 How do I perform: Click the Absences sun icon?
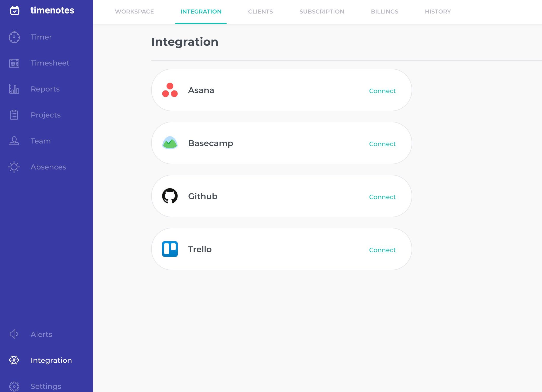[x=14, y=167]
